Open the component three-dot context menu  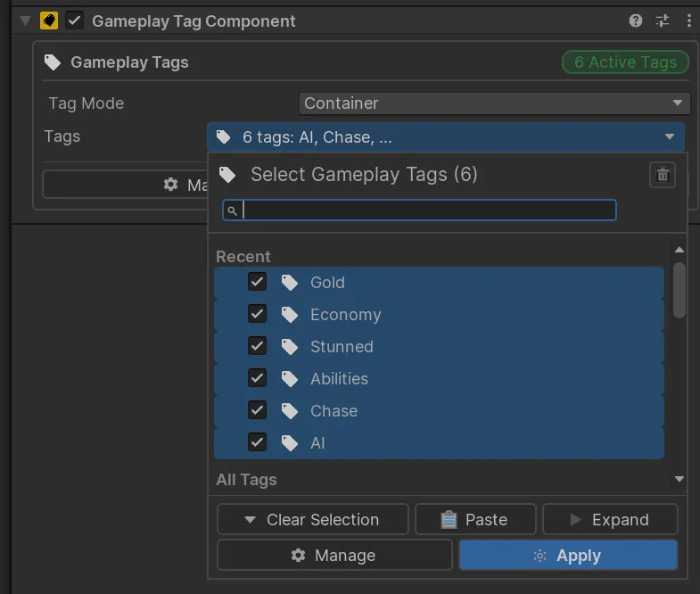click(x=688, y=21)
